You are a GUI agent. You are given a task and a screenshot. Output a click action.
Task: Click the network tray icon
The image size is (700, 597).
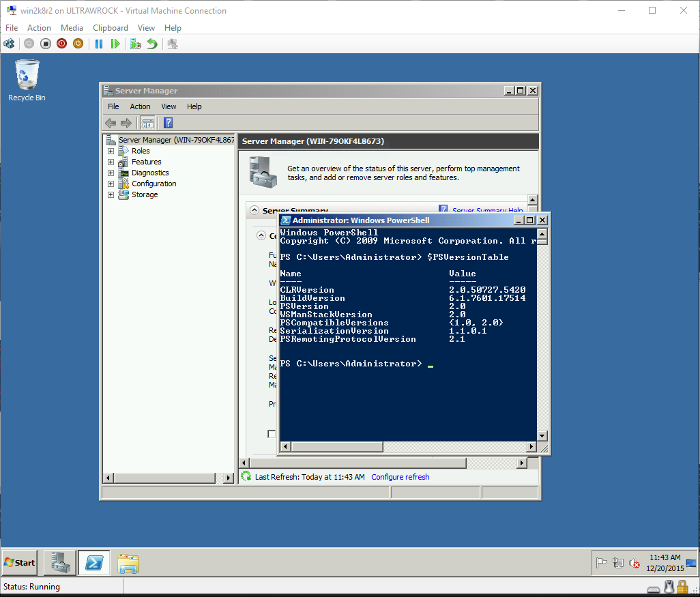pos(618,563)
